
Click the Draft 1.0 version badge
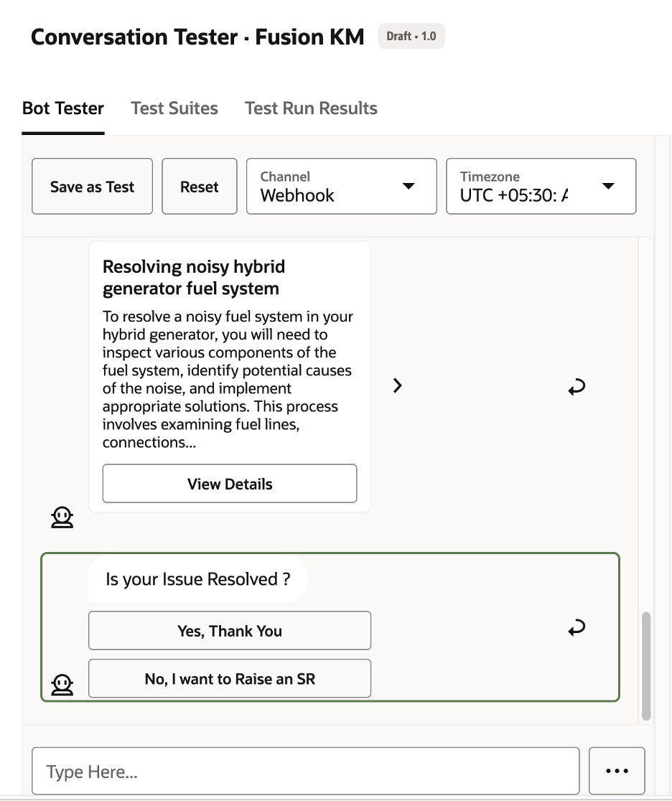(411, 37)
